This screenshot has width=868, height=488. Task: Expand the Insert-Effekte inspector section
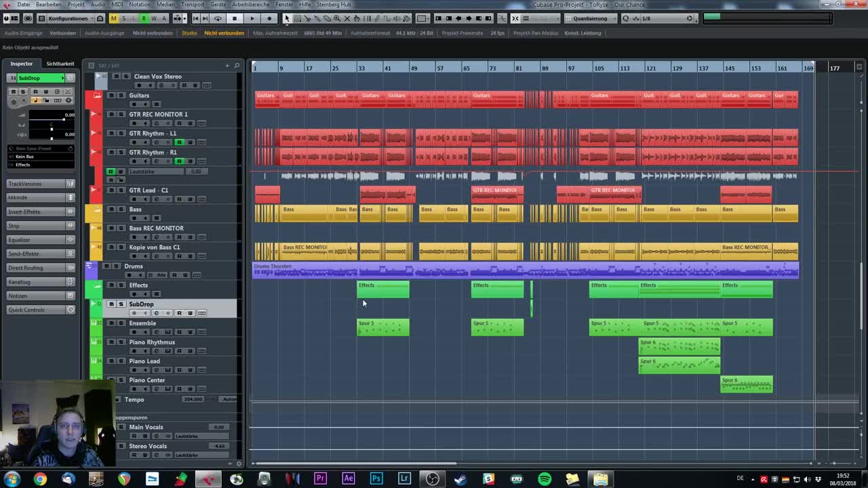(41, 211)
